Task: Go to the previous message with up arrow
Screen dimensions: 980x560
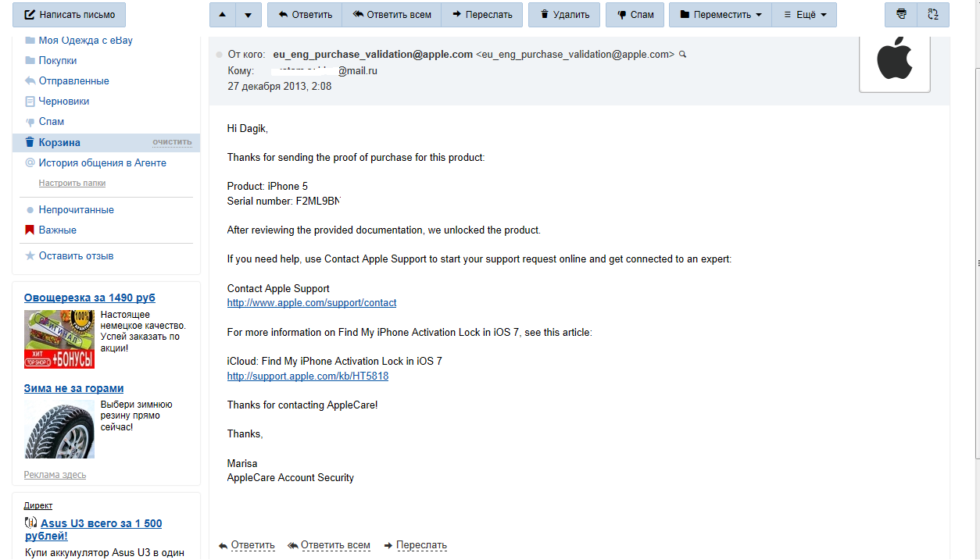Action: (222, 15)
